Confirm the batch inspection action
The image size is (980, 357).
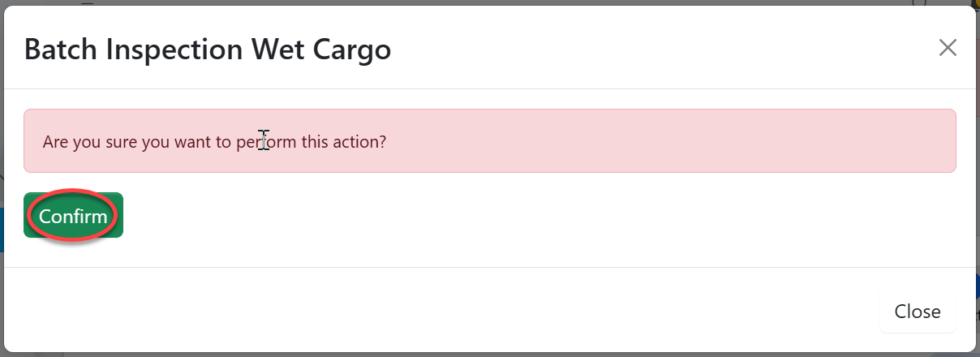(x=73, y=217)
